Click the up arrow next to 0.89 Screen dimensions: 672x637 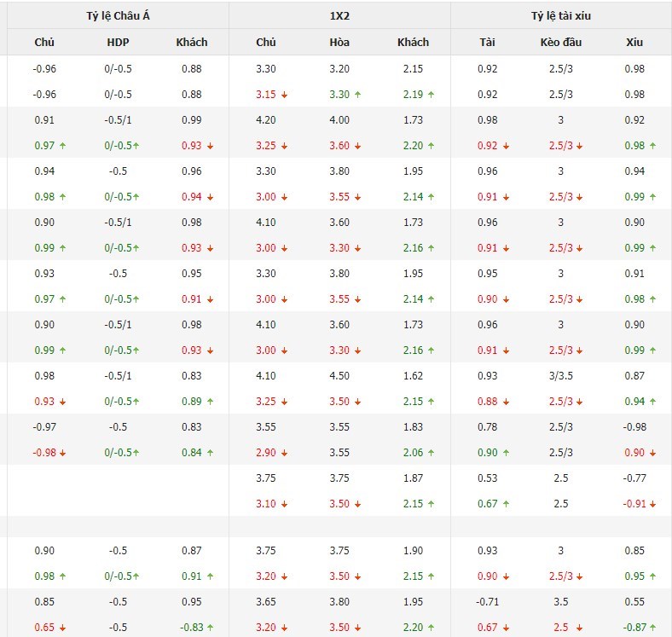pos(210,402)
